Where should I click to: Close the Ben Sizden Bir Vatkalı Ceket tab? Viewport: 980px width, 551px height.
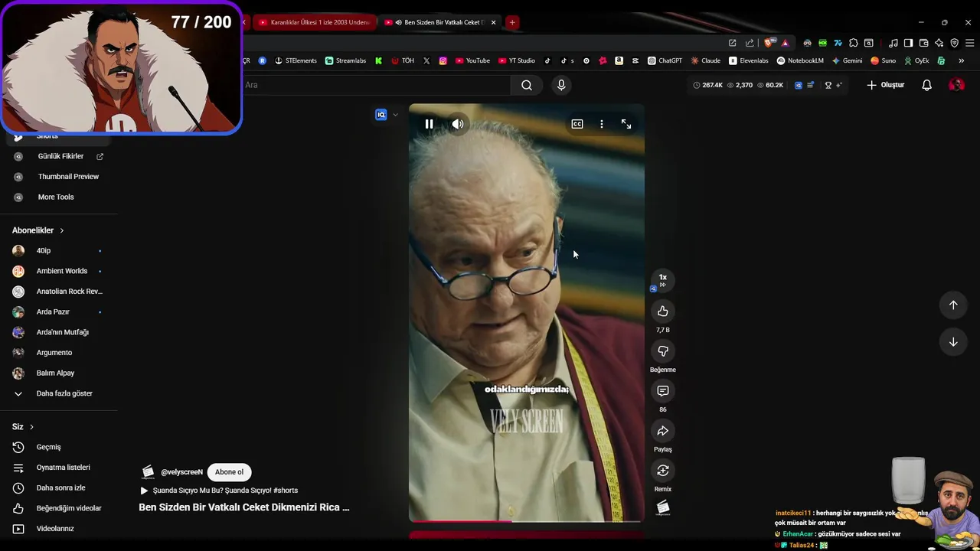[493, 22]
